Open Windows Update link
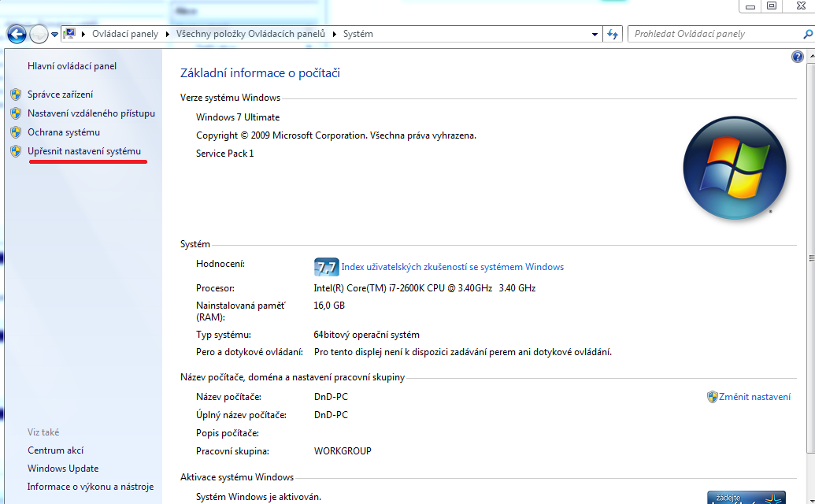 coord(63,469)
